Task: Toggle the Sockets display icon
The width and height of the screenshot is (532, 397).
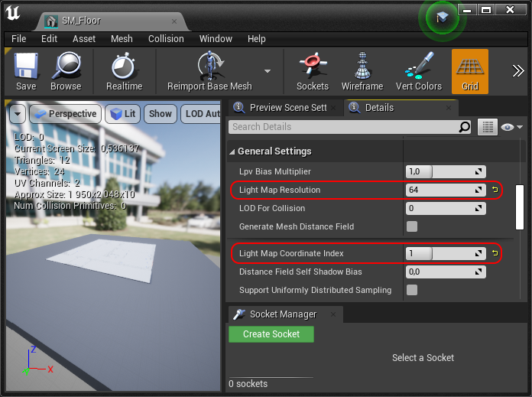Action: point(312,67)
